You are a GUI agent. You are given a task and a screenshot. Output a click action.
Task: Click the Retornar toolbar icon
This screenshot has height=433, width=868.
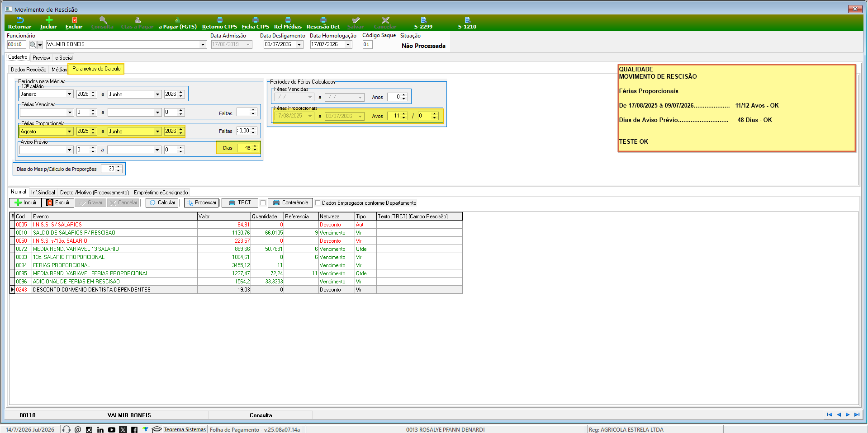point(19,23)
